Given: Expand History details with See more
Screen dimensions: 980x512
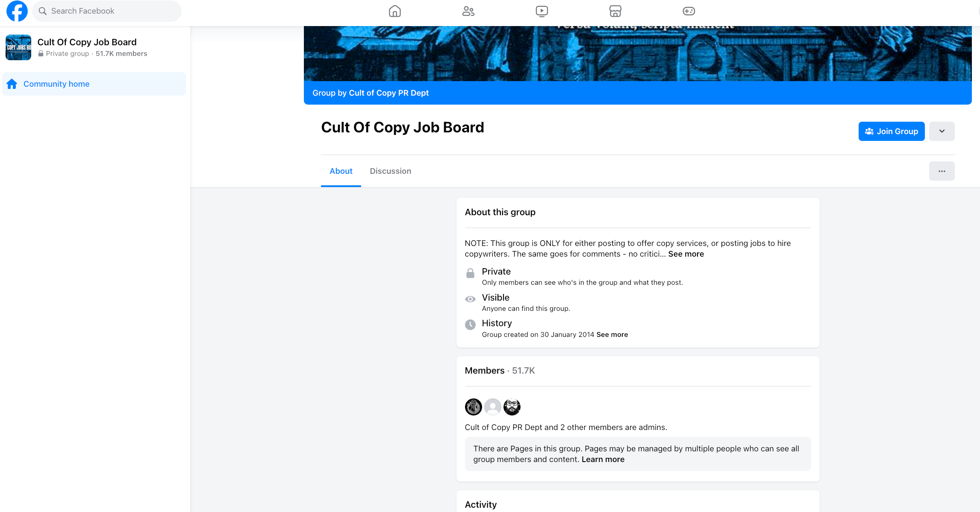Looking at the screenshot, I should click(x=612, y=335).
